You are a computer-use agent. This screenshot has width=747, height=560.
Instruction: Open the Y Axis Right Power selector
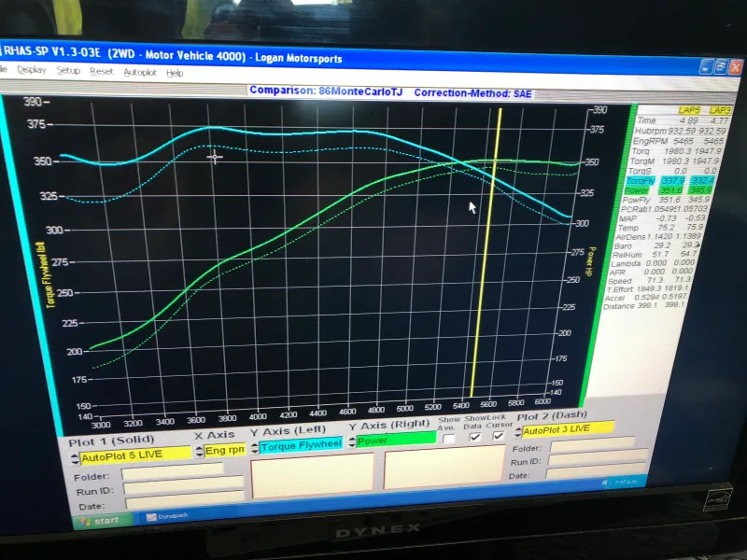point(395,440)
